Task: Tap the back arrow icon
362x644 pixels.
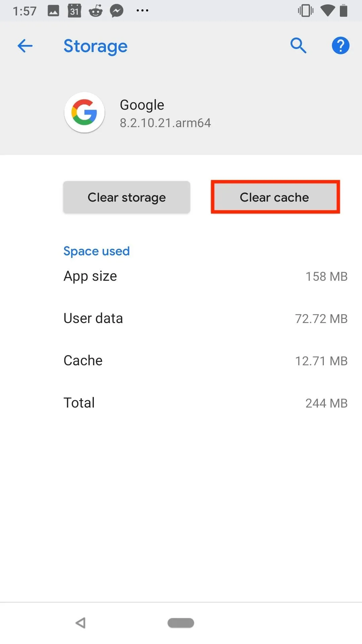Action: click(25, 46)
